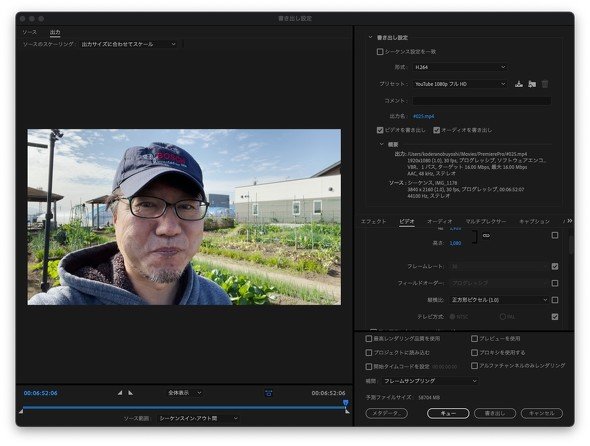Screen dimensions: 590x446
Task: Open the プリセット YouTube 1080p dropdown
Action: 460,84
